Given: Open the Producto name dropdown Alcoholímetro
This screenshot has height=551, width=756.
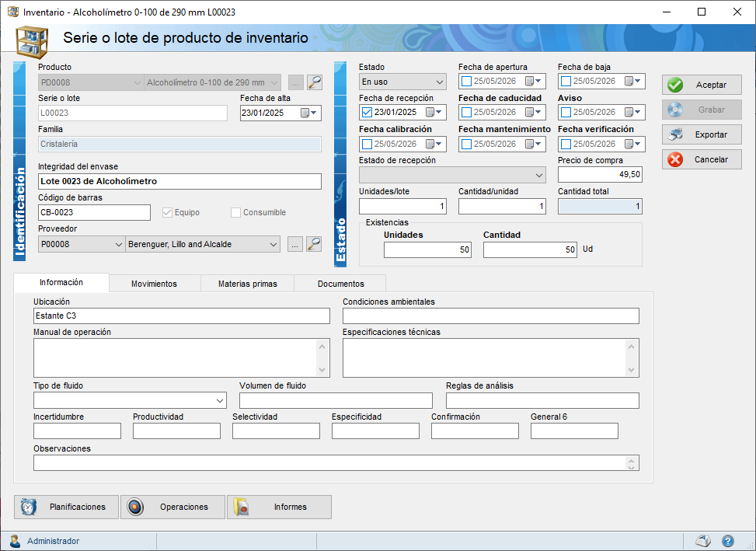Looking at the screenshot, I should (x=213, y=82).
